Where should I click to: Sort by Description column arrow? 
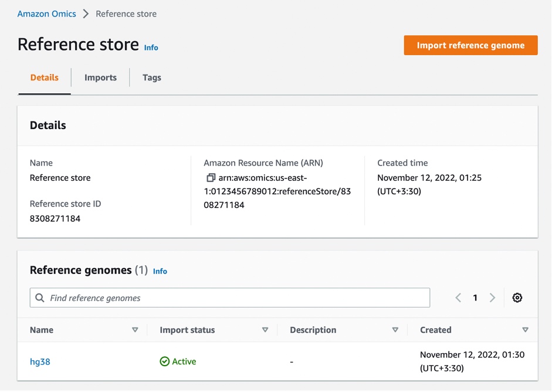tap(395, 330)
